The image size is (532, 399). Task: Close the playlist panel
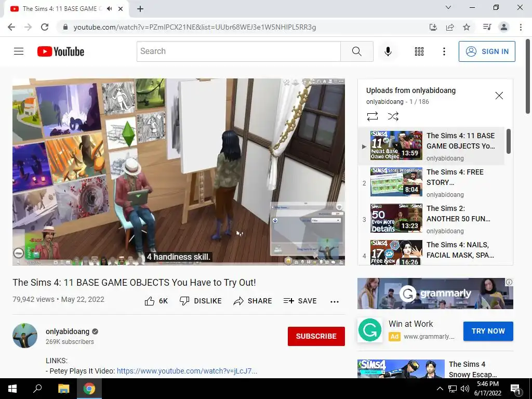click(x=499, y=96)
